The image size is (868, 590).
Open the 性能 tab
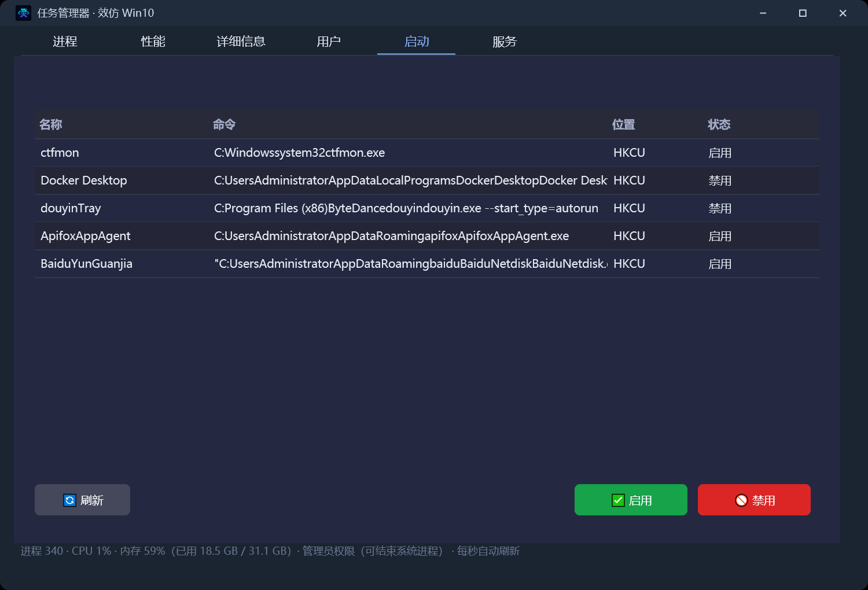(153, 42)
